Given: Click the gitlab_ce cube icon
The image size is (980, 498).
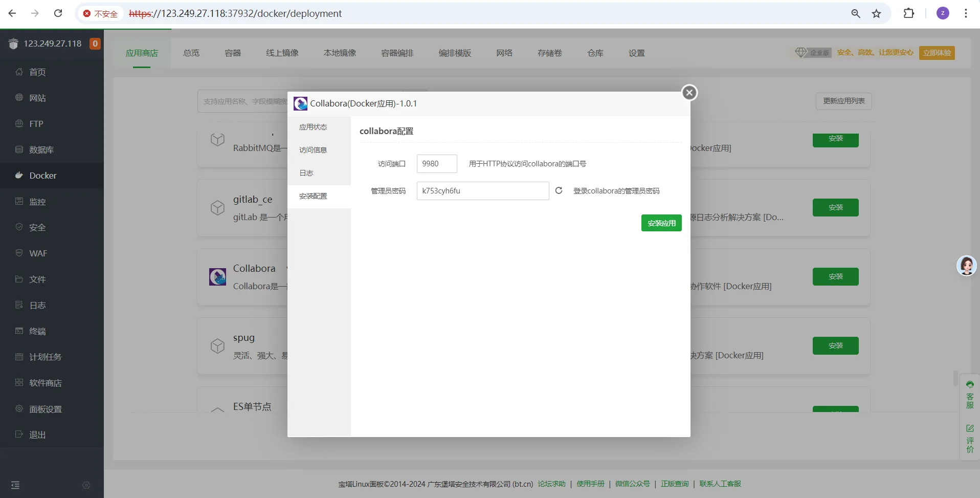Looking at the screenshot, I should pyautogui.click(x=217, y=208).
